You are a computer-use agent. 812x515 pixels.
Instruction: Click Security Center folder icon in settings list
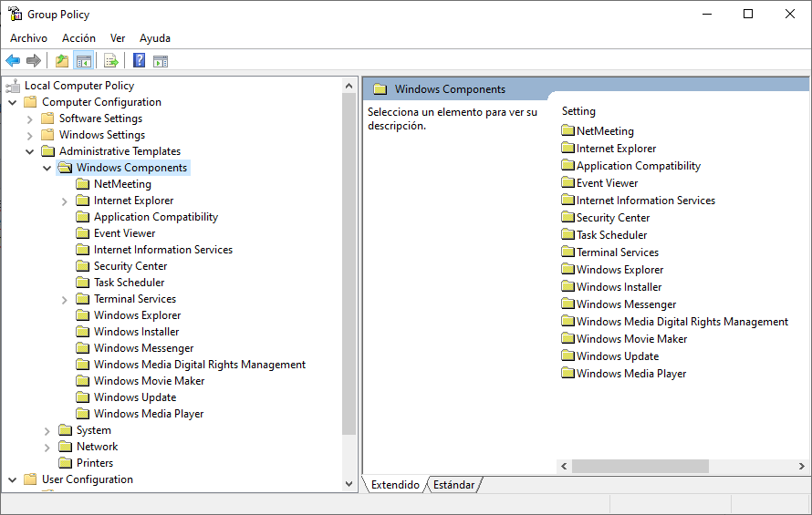click(x=568, y=217)
